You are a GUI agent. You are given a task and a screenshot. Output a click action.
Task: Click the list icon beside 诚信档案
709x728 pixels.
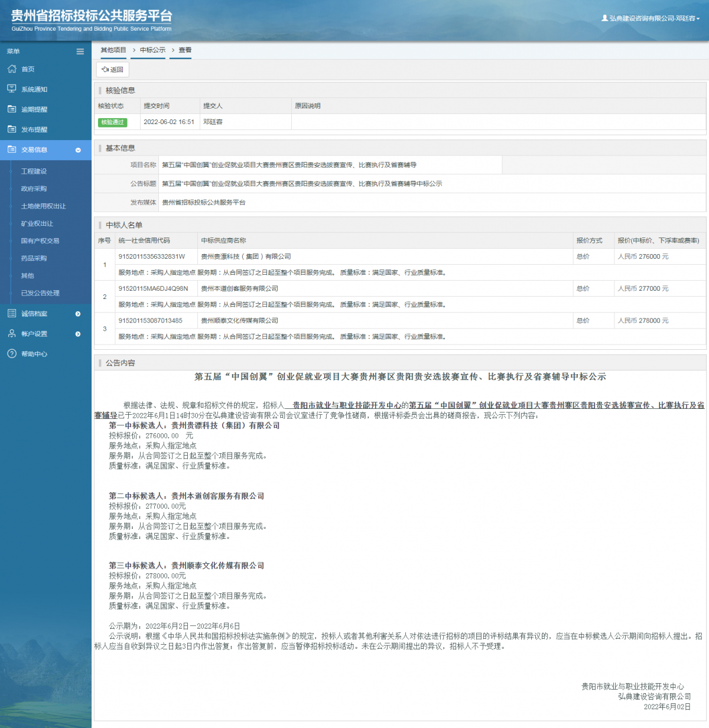(x=12, y=313)
